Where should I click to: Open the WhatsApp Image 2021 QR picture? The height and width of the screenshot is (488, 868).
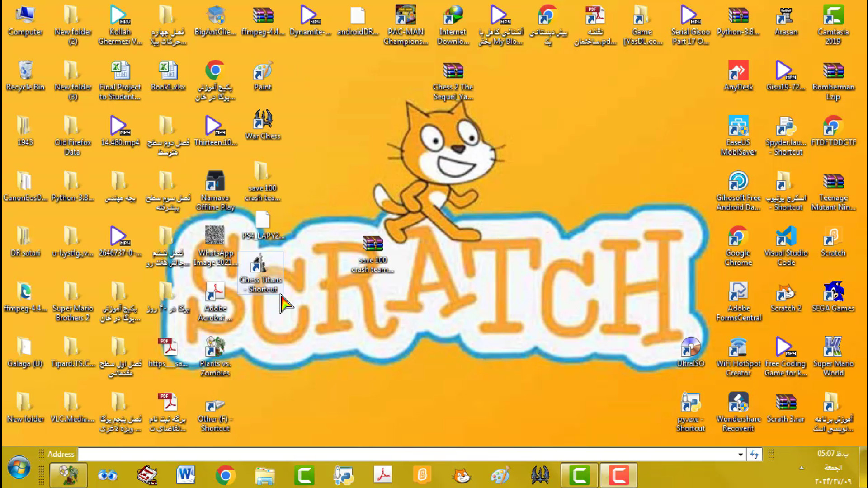[x=215, y=247]
